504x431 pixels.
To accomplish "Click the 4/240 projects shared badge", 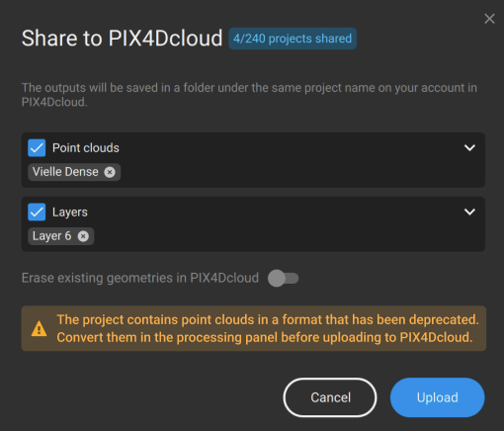I will [293, 39].
